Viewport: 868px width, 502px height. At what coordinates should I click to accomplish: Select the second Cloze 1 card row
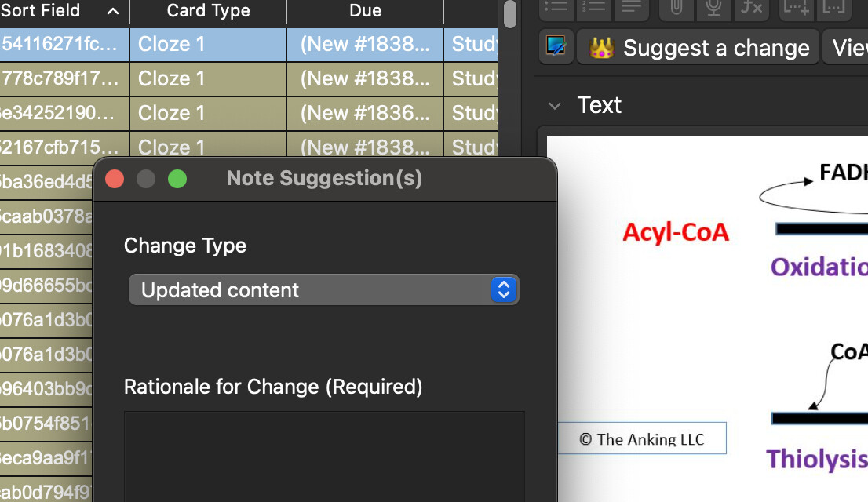pos(208,78)
